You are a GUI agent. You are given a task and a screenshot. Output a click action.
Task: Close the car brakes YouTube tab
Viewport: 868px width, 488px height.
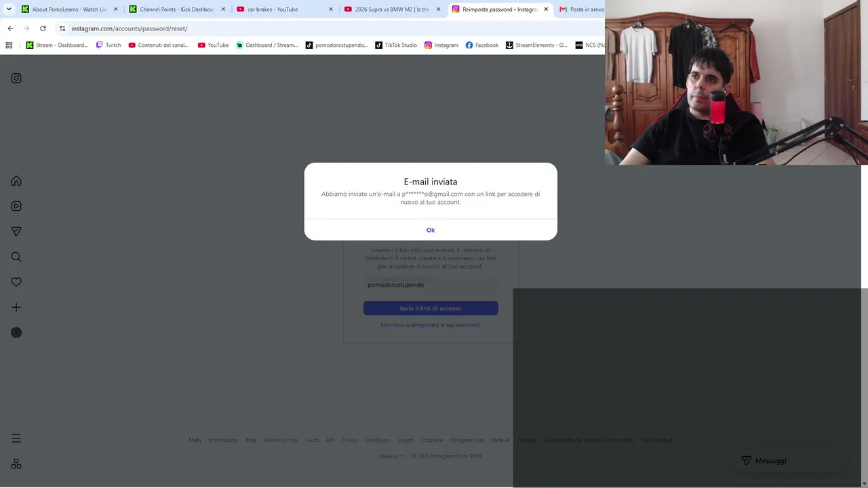(x=331, y=9)
